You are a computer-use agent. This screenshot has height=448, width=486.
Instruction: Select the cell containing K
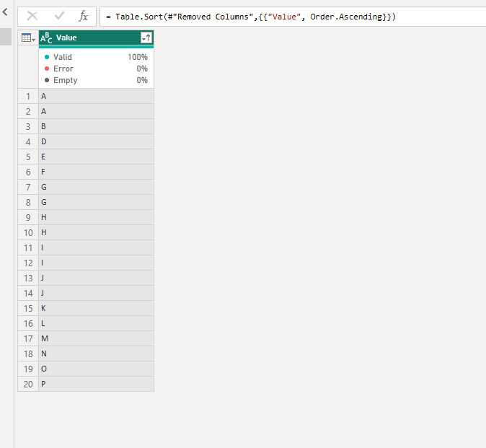tap(96, 308)
